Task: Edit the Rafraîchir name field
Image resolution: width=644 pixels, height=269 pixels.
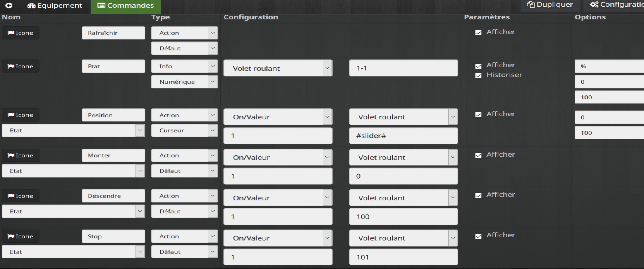Action: 113,33
